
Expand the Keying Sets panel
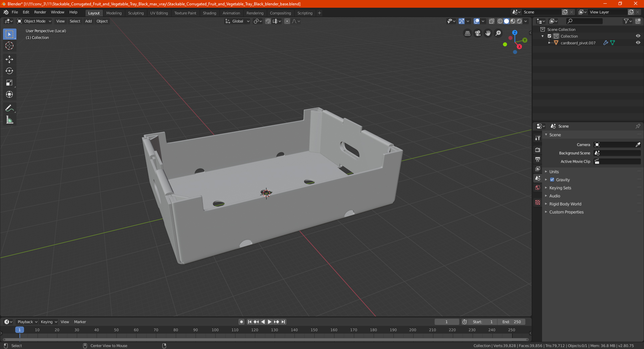pos(560,188)
